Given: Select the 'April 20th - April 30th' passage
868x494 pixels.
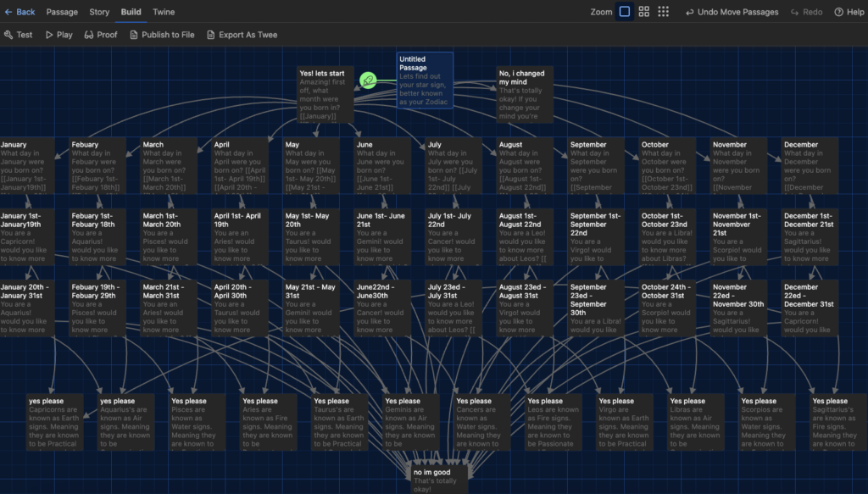Looking at the screenshot, I should click(240, 308).
